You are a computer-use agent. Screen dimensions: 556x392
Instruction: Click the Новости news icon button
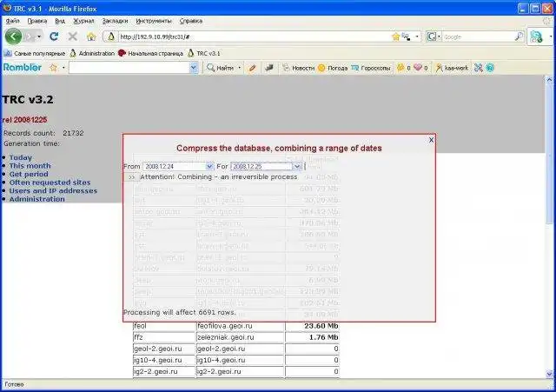click(299, 68)
